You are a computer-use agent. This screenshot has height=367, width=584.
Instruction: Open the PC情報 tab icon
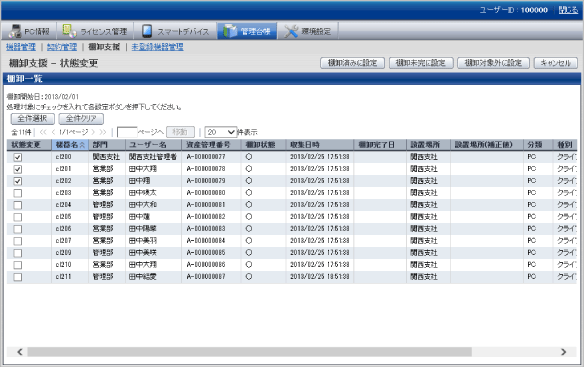pyautogui.click(x=16, y=31)
